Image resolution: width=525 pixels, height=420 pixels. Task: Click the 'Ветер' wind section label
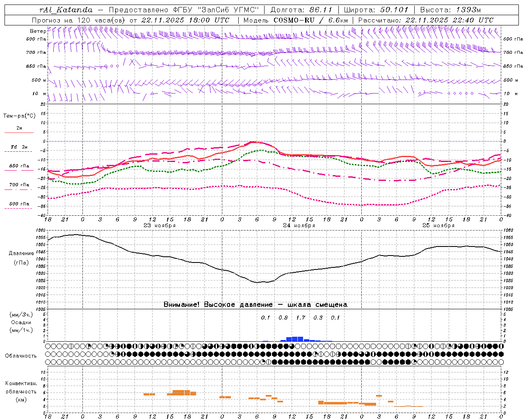click(x=38, y=31)
